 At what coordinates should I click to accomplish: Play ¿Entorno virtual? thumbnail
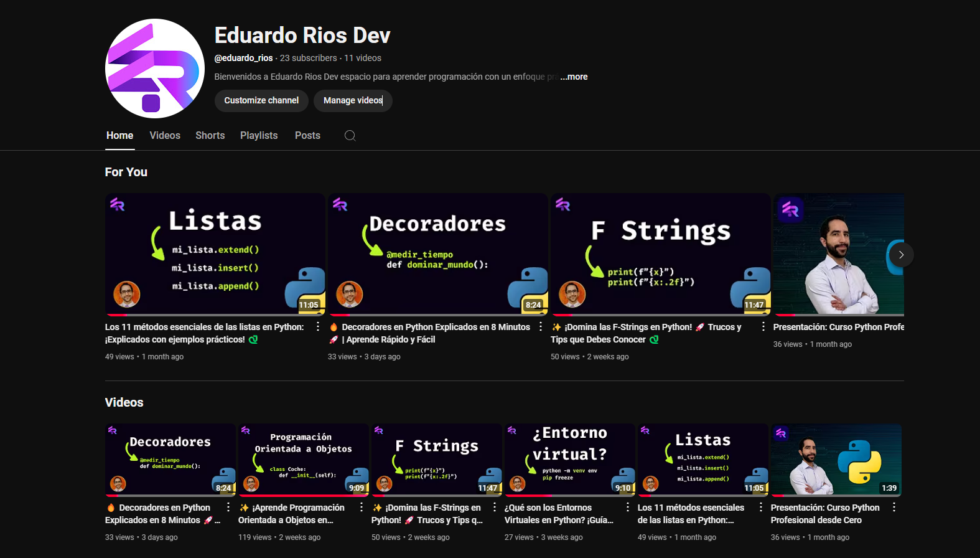tap(570, 460)
